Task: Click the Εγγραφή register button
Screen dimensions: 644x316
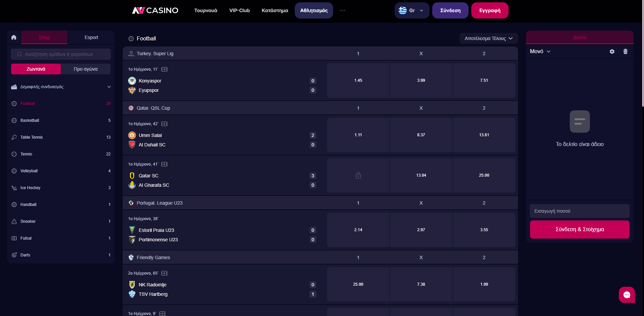Action: tap(489, 10)
